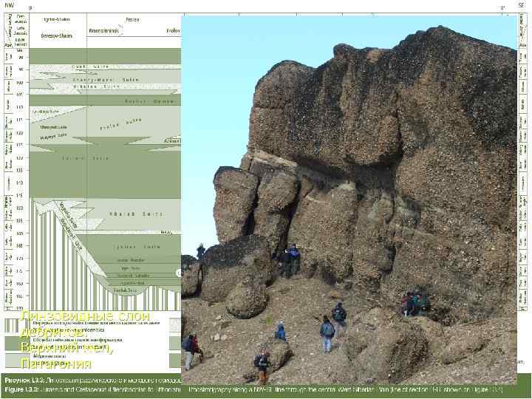Select the "Krasnoleninsk" column heading
This screenshot has width=532, height=399.
(x=104, y=31)
